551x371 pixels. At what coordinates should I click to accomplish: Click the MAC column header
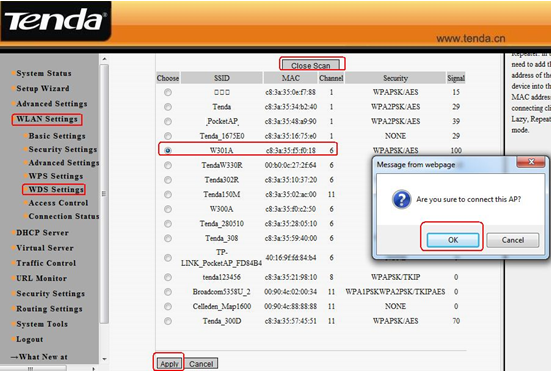pos(290,78)
